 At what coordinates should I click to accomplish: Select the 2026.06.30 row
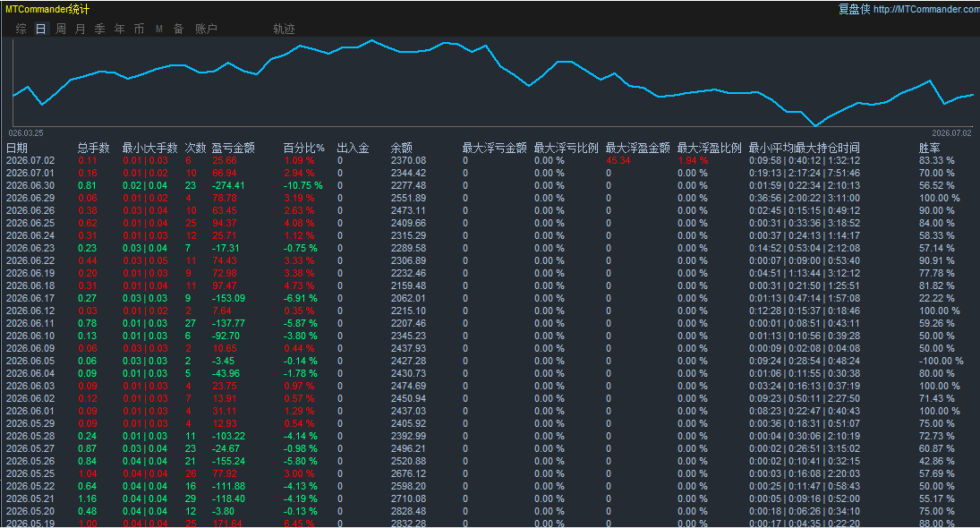pyautogui.click(x=490, y=185)
